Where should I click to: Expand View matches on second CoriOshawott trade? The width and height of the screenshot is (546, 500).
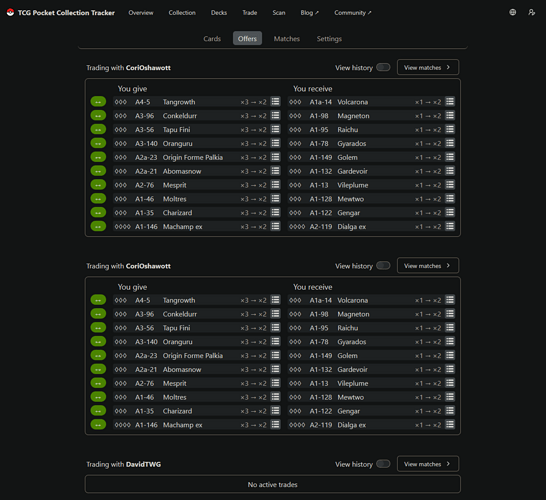pos(428,266)
